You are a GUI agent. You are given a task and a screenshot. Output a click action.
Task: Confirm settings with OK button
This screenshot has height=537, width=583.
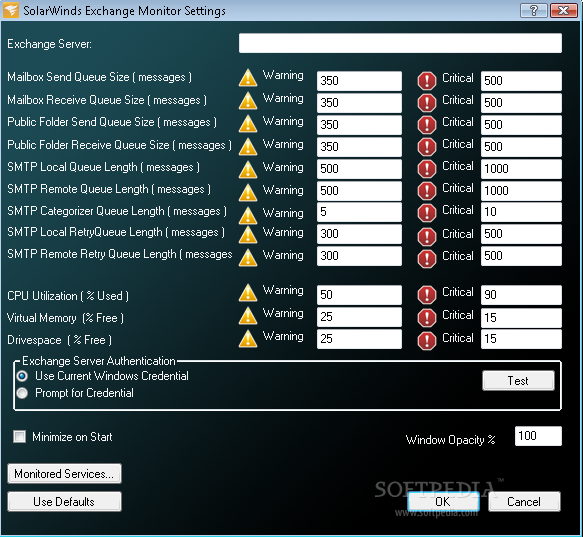(x=443, y=502)
